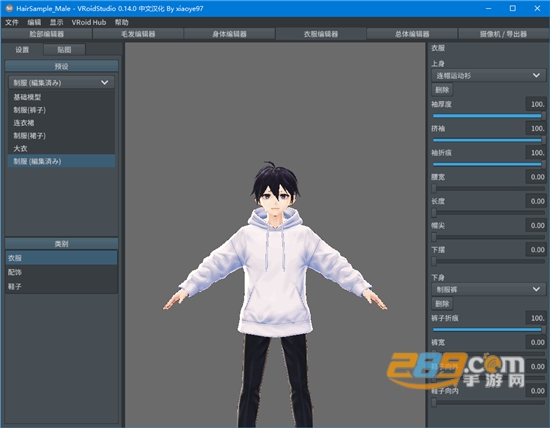
Task: Click the 挤袖 value field
Action: coord(536,128)
